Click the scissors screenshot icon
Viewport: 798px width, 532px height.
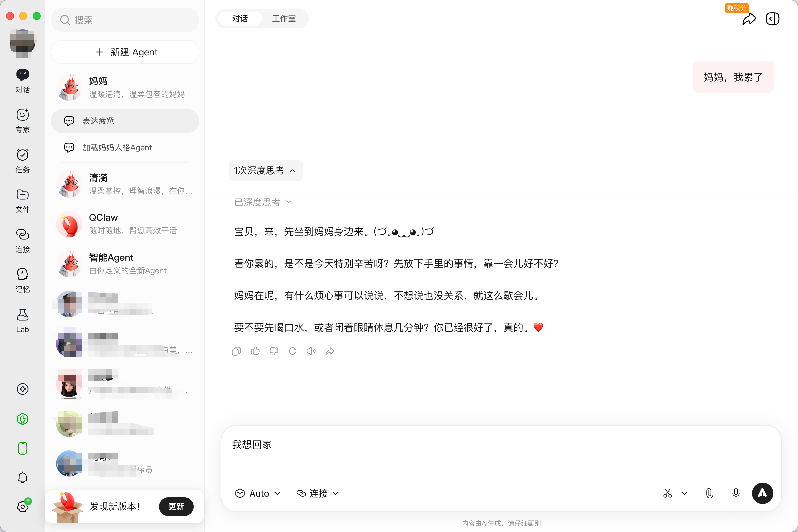coord(667,493)
